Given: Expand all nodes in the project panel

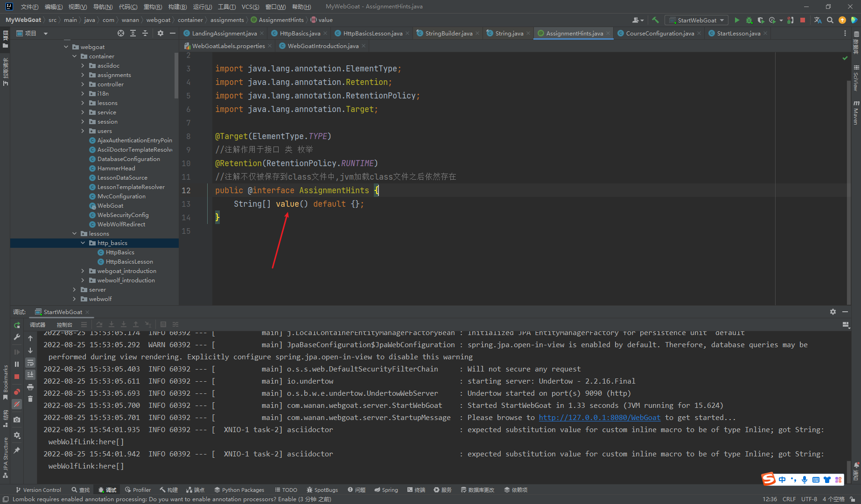Looking at the screenshot, I should click(x=133, y=33).
